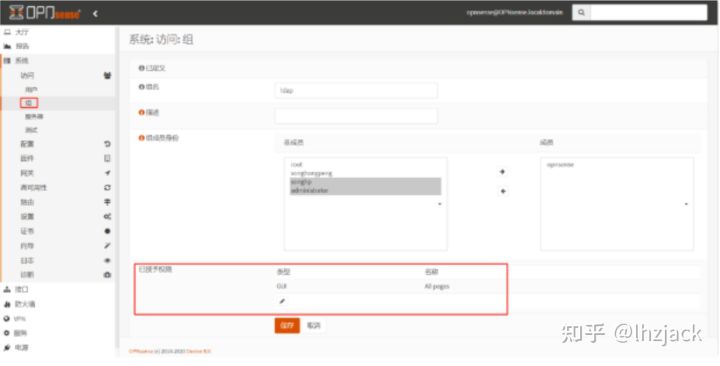Open the 电源 (Power) menu
The image size is (720, 366).
tap(22, 348)
